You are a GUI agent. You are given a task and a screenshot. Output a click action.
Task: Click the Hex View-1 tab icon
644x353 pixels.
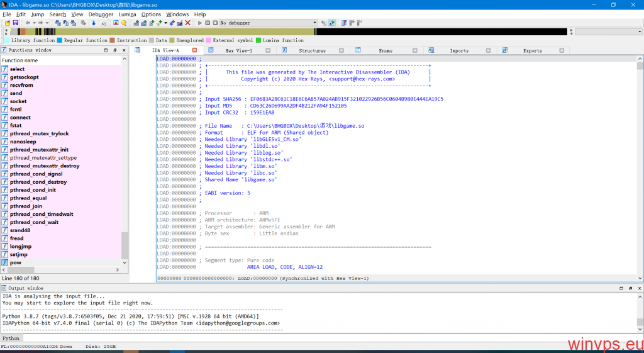point(211,50)
